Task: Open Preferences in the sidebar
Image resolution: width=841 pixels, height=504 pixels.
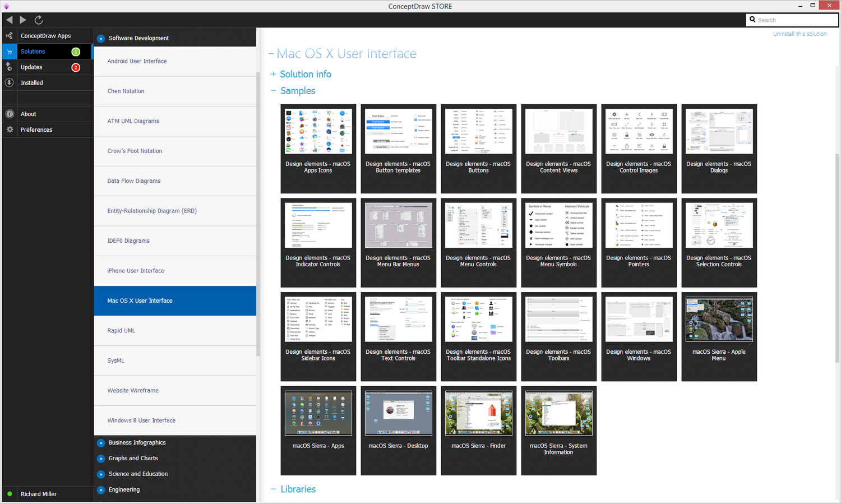Action: click(x=36, y=130)
